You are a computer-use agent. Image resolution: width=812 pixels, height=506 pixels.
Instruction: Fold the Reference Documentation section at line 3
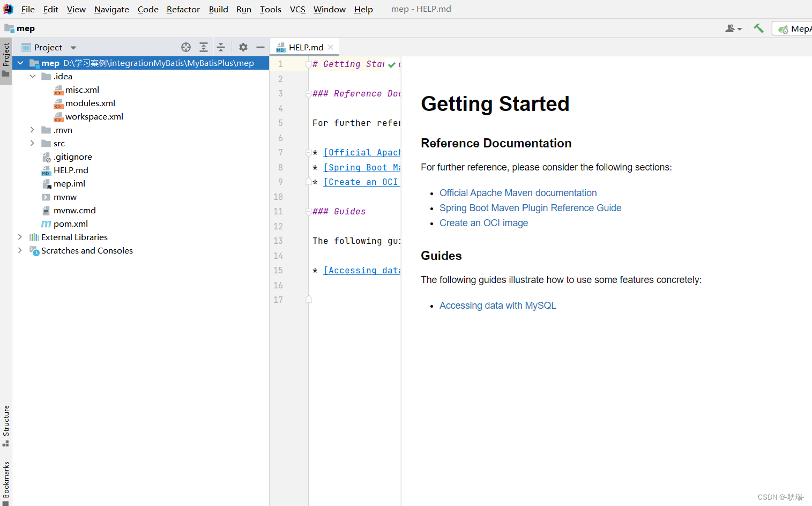tap(308, 94)
